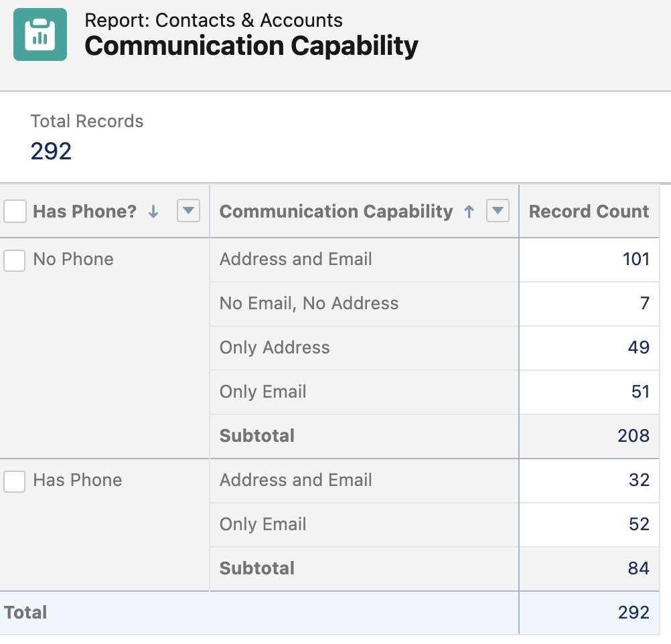Image resolution: width=671 pixels, height=644 pixels.
Task: Click the ascending sort arrow on Communication Capability
Action: click(469, 212)
